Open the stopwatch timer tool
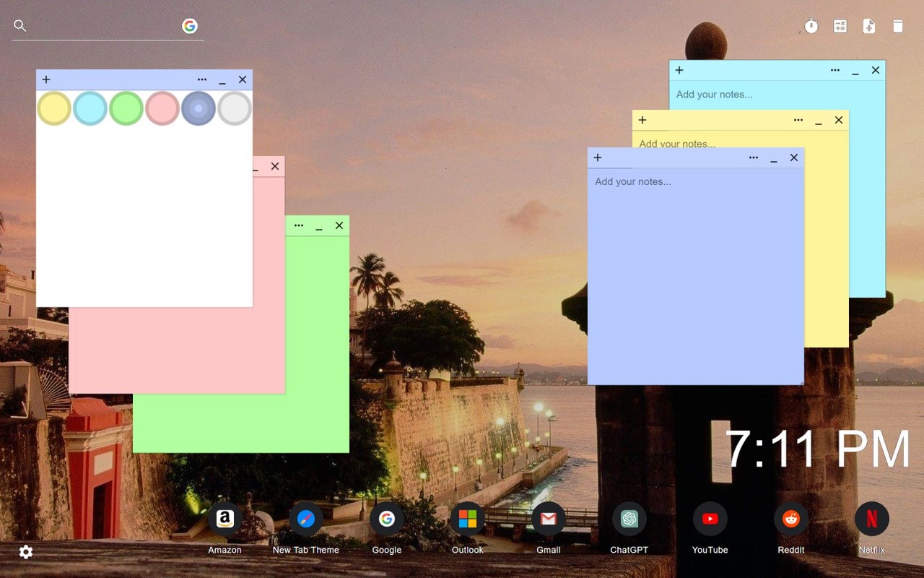This screenshot has width=924, height=578. (811, 27)
